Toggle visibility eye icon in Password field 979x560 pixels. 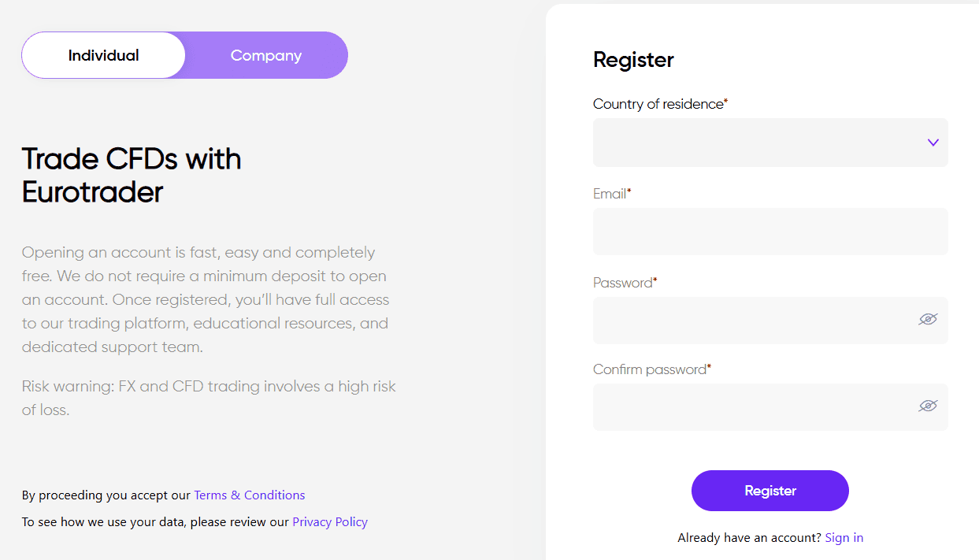[928, 319]
